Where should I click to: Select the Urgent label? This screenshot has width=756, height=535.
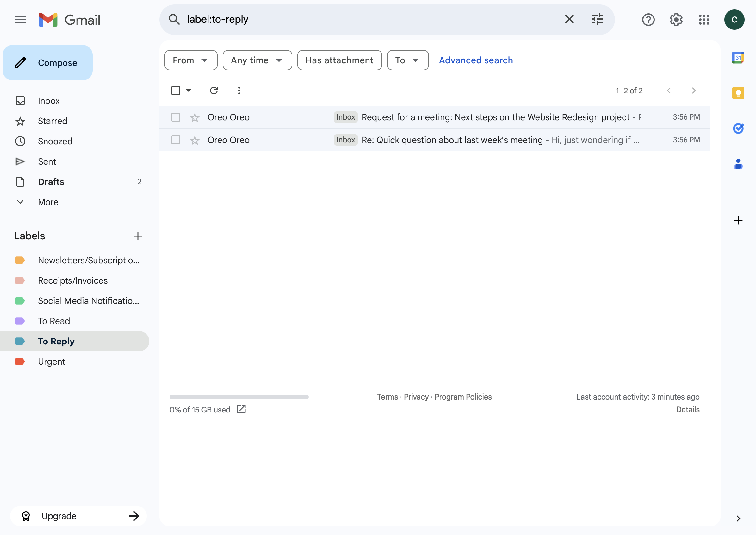[51, 362]
